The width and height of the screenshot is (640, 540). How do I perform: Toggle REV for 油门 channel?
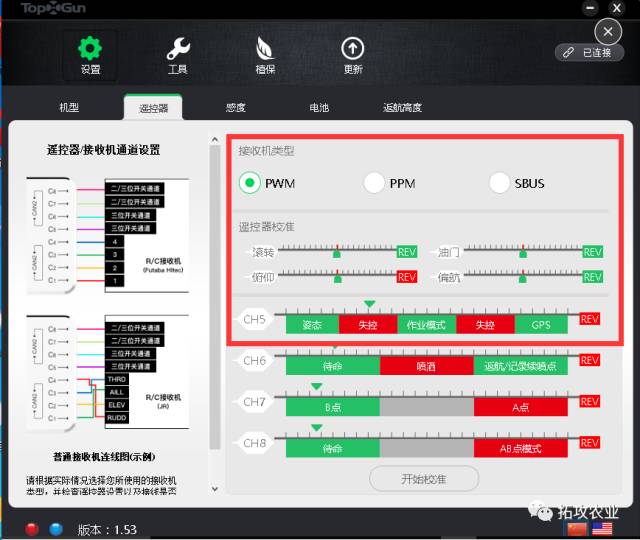pyautogui.click(x=593, y=252)
